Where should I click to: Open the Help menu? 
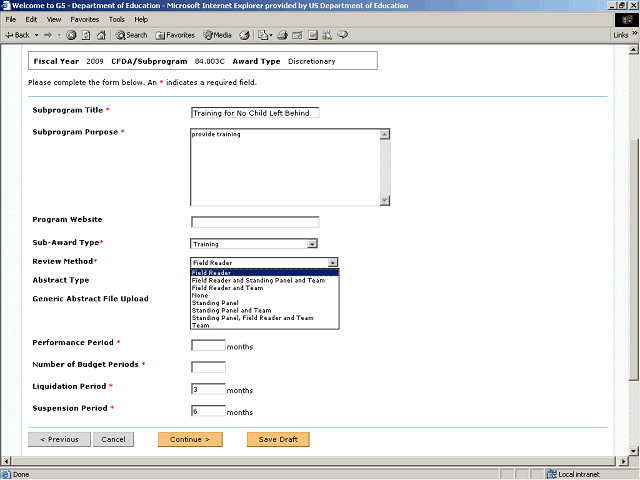point(141,19)
